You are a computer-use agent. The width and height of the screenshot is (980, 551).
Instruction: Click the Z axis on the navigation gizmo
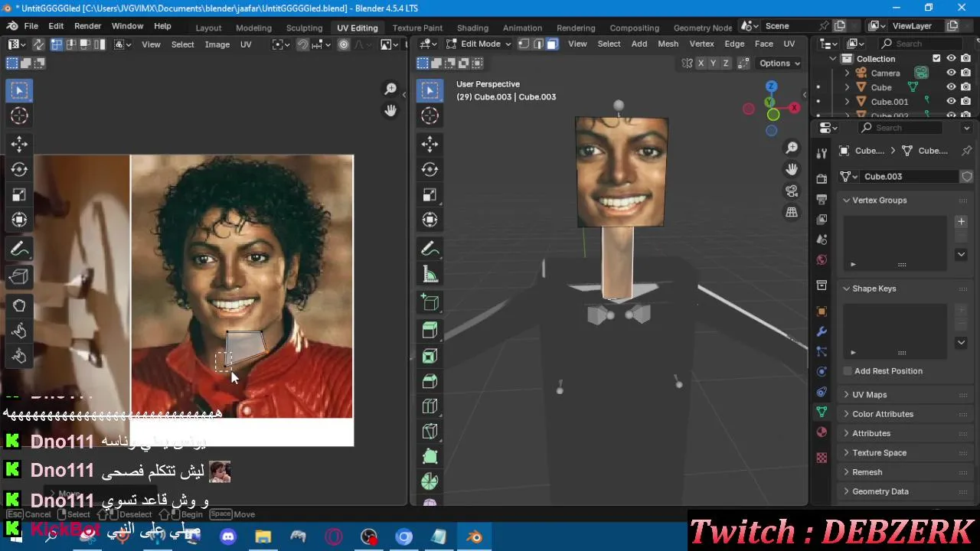click(x=772, y=86)
